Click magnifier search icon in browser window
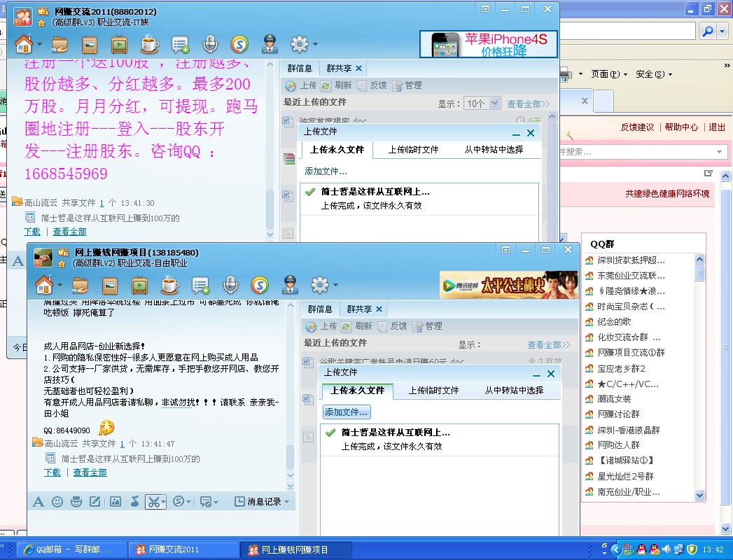Viewport: 733px width, 560px height. [708, 31]
